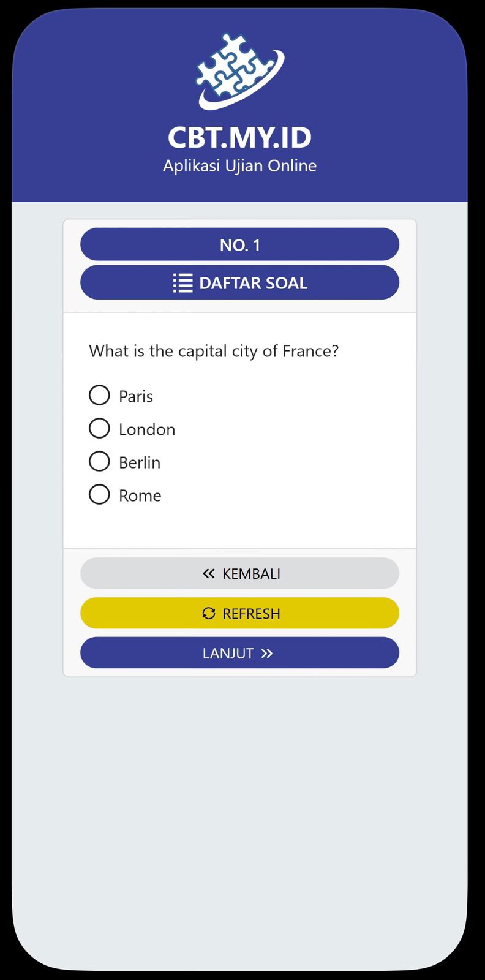Click the list icon beside DAFTAR SOAL
Viewport: 485px width, 980px height.
(x=182, y=283)
